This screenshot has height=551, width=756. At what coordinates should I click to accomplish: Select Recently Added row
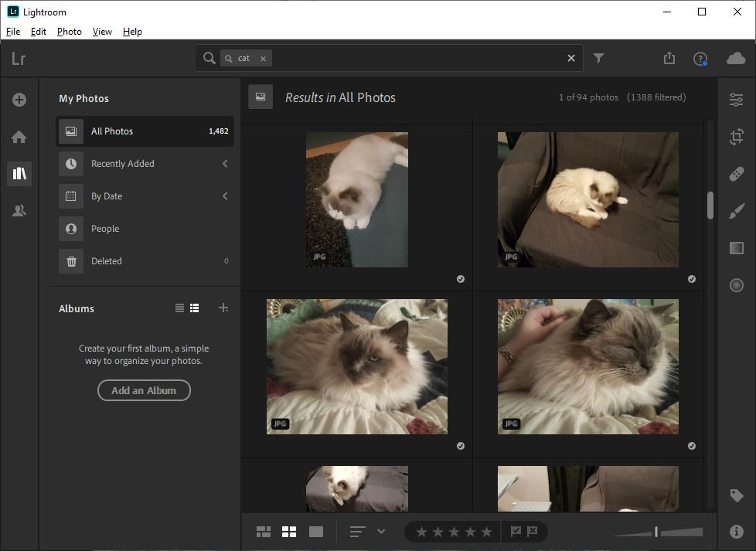145,163
